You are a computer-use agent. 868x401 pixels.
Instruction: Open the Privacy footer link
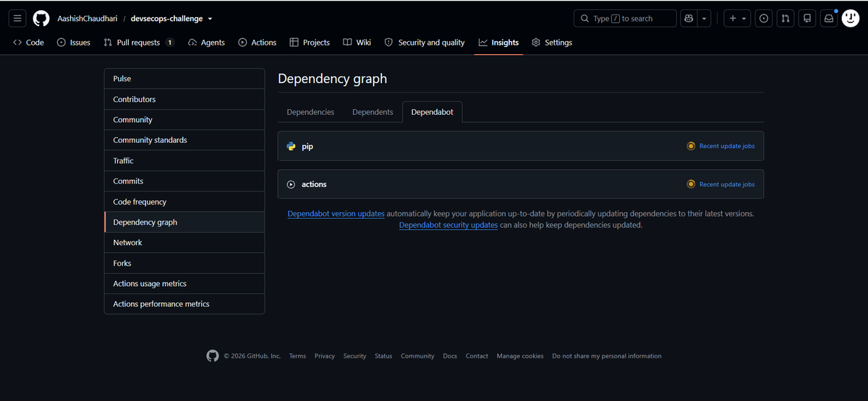tap(325, 356)
